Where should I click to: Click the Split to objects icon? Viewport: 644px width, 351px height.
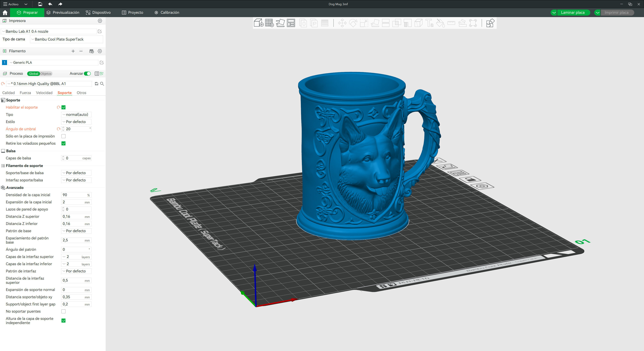[303, 23]
